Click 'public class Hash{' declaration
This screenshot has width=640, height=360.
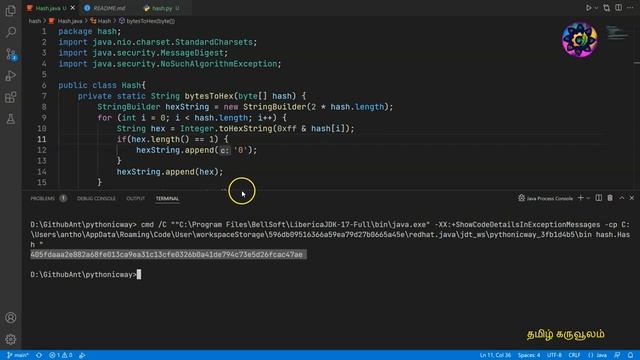click(x=102, y=85)
